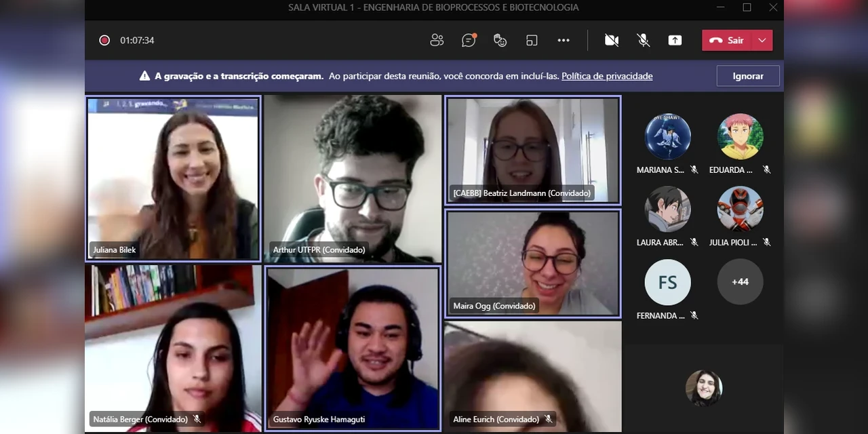This screenshot has width=868, height=434.
Task: Select the Arthur UTFPR video tile
Action: 353,178
